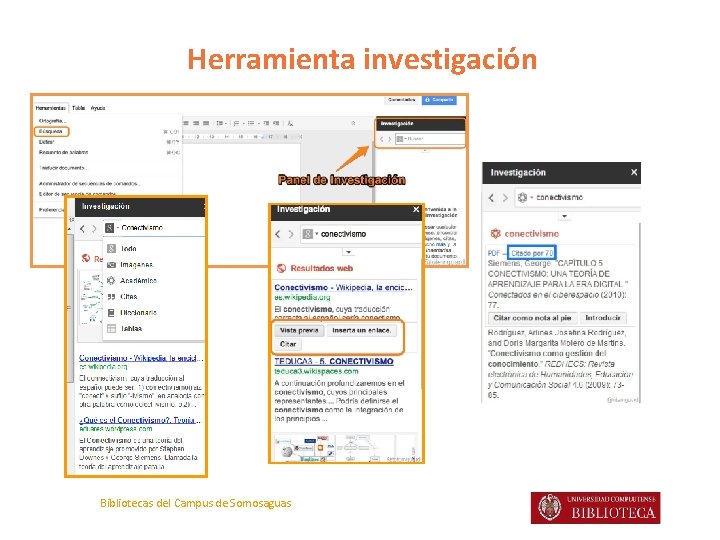Open 'Conectivismo - Wikipedia, la encic...' link
The width and height of the screenshot is (720, 540).
343,287
